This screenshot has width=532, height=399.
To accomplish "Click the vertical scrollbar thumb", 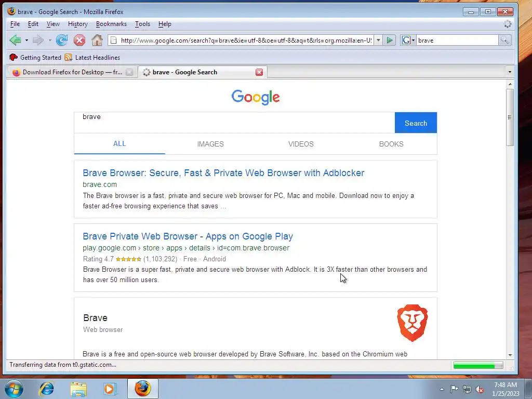I will [x=510, y=117].
